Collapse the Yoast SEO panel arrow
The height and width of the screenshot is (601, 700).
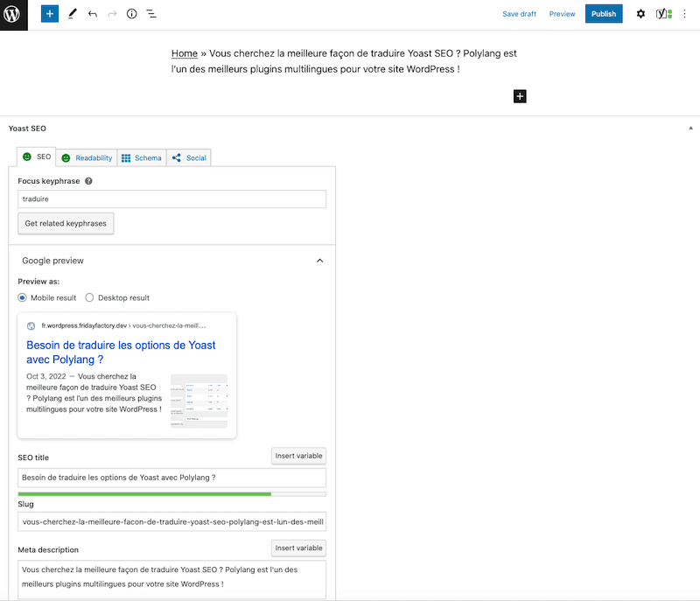(691, 129)
